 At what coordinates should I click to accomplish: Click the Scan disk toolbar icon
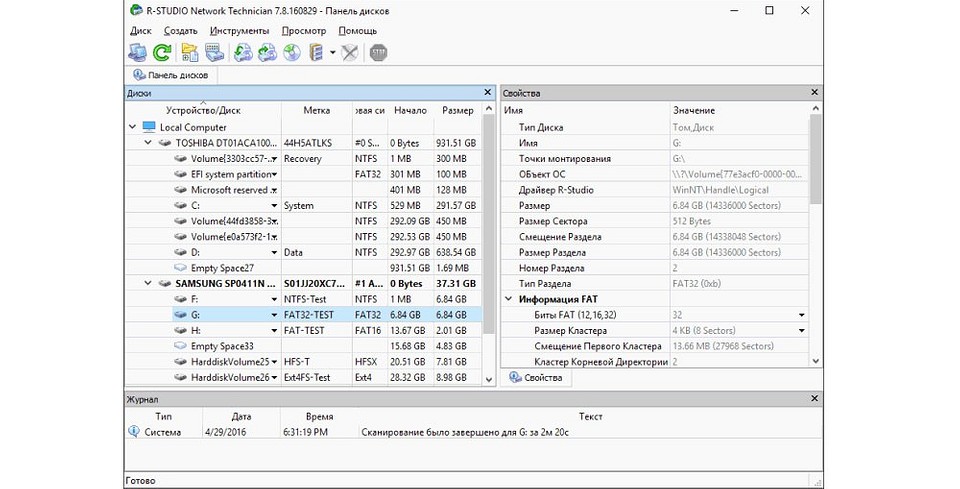click(x=215, y=53)
